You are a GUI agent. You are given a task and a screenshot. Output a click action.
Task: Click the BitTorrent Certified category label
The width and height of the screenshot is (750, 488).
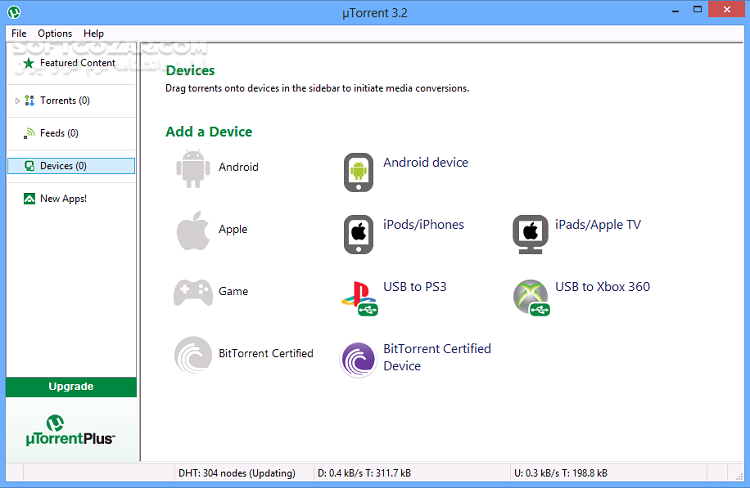click(x=266, y=353)
